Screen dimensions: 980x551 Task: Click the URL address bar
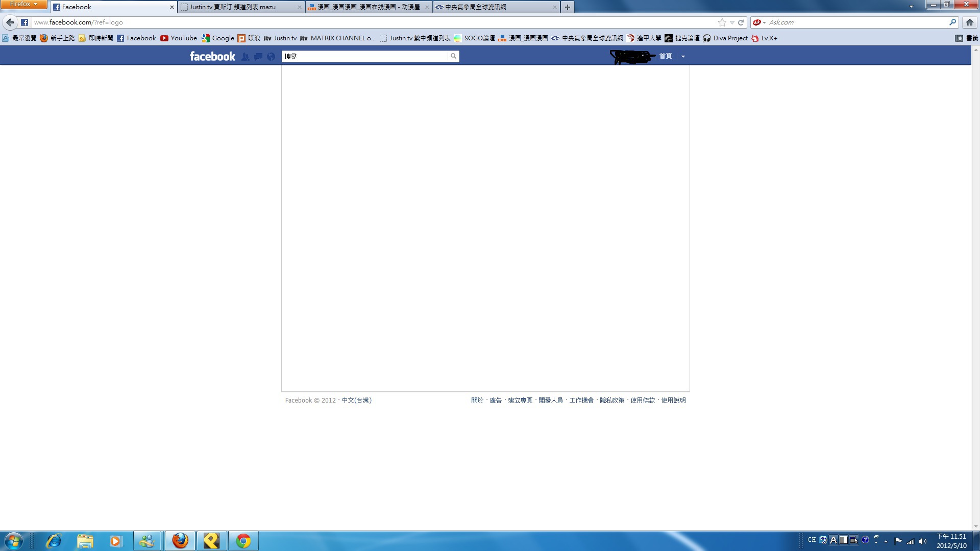373,22
